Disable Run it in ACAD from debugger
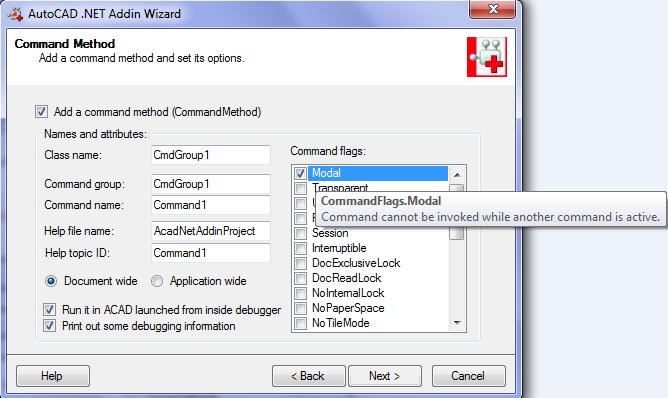The height and width of the screenshot is (398, 668). tap(49, 310)
